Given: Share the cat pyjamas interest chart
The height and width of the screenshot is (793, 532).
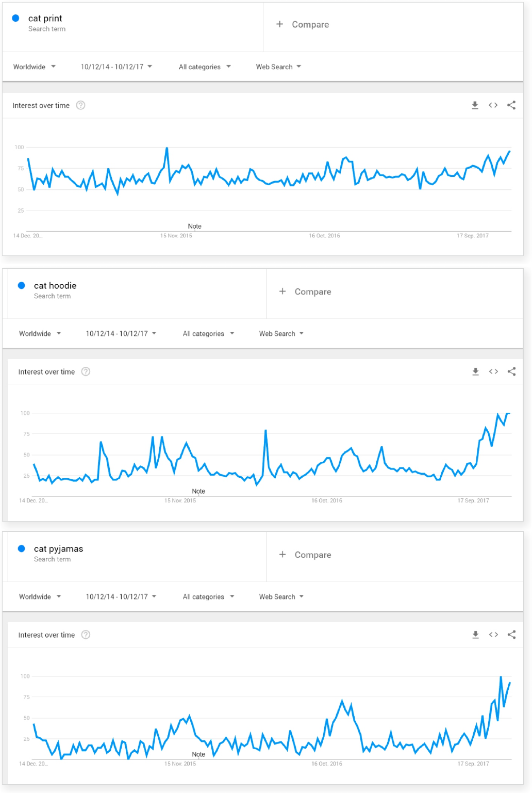Looking at the screenshot, I should tap(511, 635).
